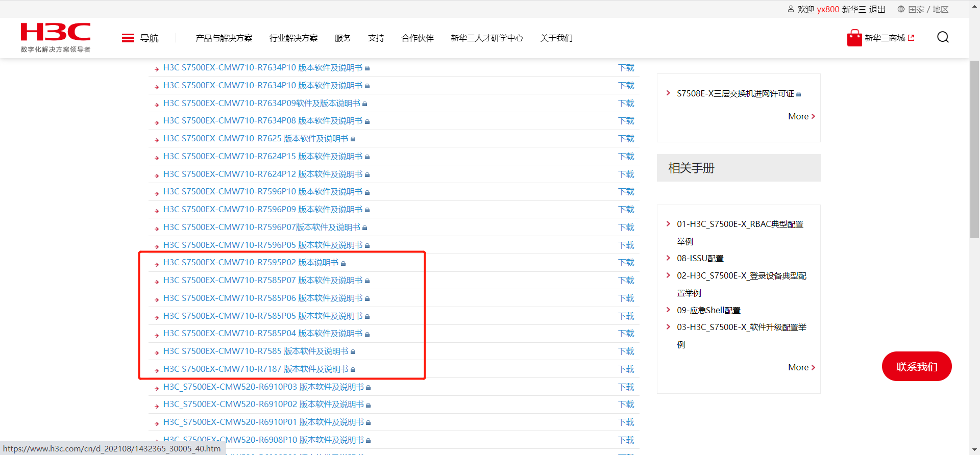Open H3C_S7500EX-CMW520-R6910P01 版本软件及说明书
Image resolution: width=980 pixels, height=455 pixels.
263,422
